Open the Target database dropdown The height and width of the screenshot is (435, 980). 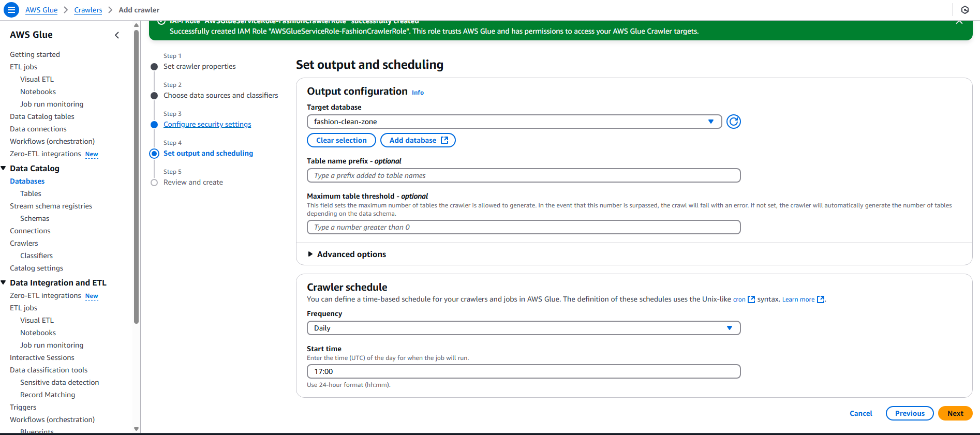click(x=514, y=122)
